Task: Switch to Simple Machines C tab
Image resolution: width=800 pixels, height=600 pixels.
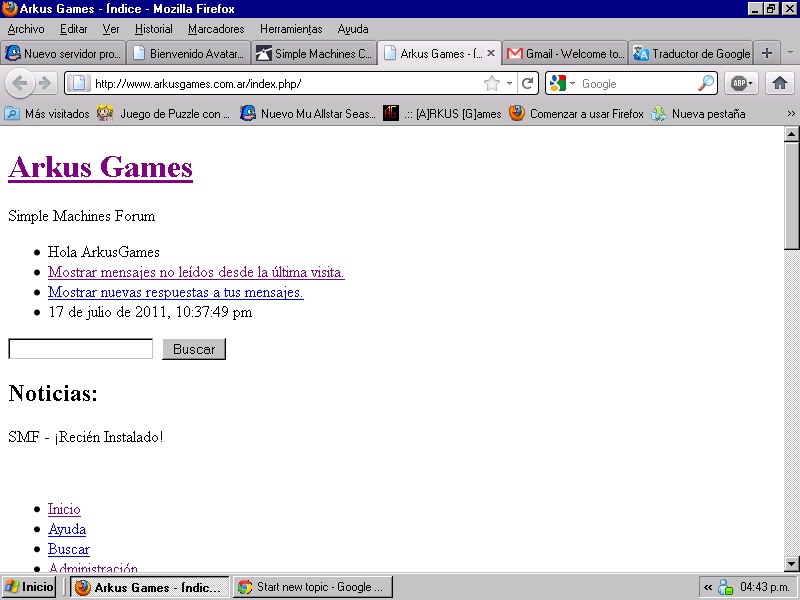Action: [314, 53]
